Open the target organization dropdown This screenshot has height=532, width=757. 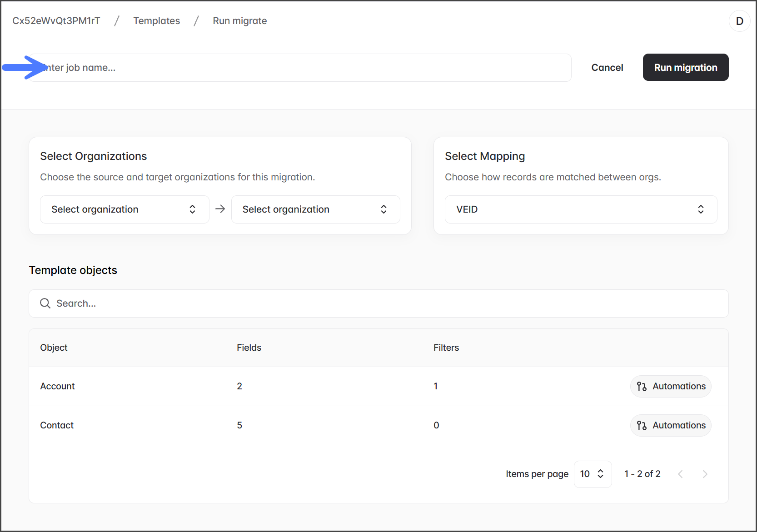pyautogui.click(x=315, y=209)
